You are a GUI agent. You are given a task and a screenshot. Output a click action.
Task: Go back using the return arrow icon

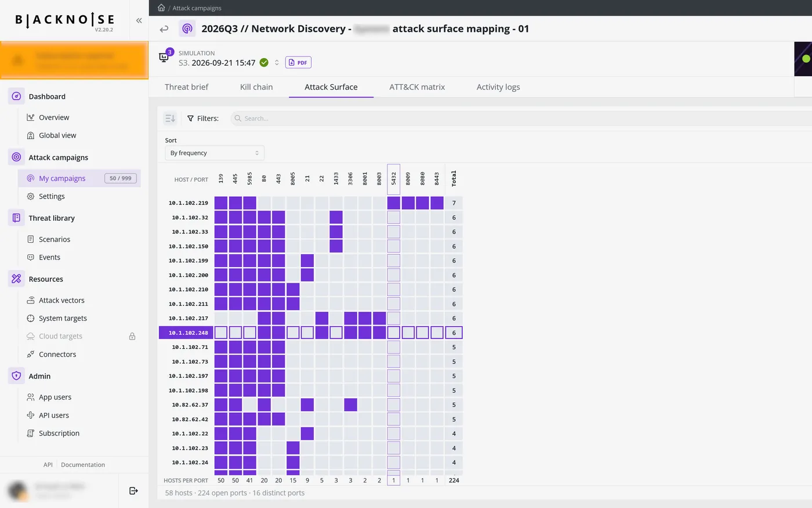coord(164,28)
